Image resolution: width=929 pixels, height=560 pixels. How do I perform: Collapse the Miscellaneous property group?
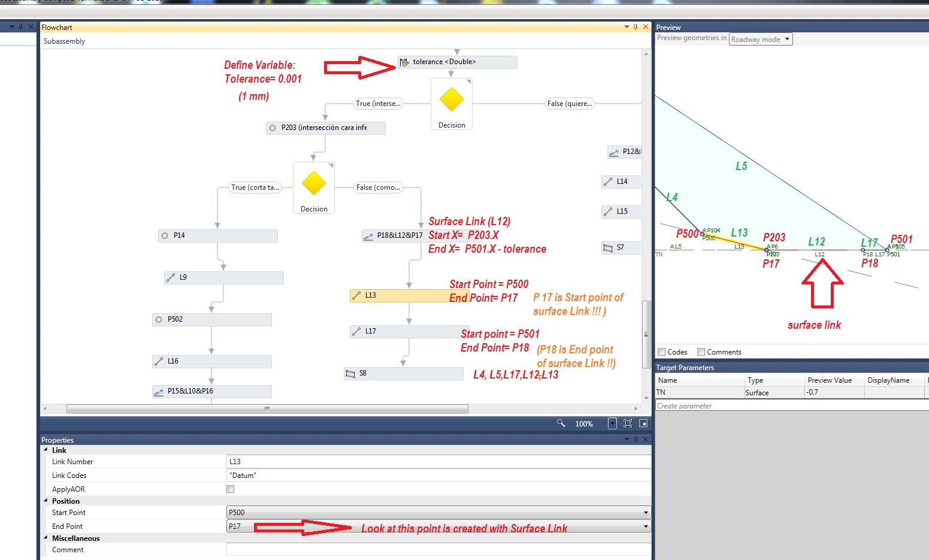coord(46,538)
